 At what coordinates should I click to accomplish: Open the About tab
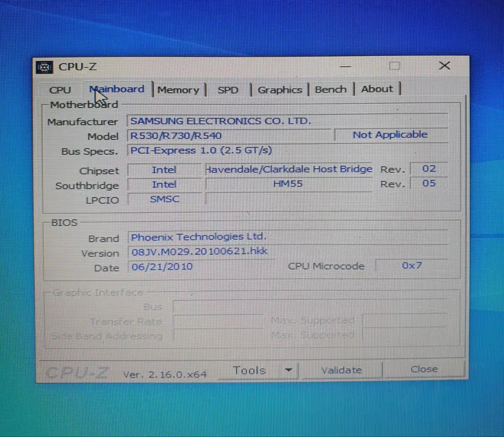point(377,89)
